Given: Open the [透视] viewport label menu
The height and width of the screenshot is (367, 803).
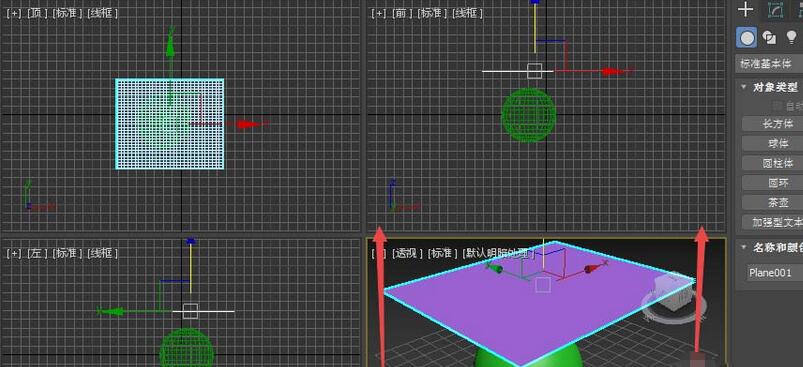Looking at the screenshot, I should coord(408,253).
